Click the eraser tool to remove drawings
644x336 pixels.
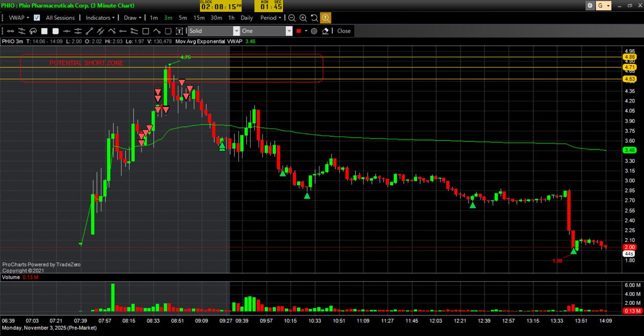325,31
